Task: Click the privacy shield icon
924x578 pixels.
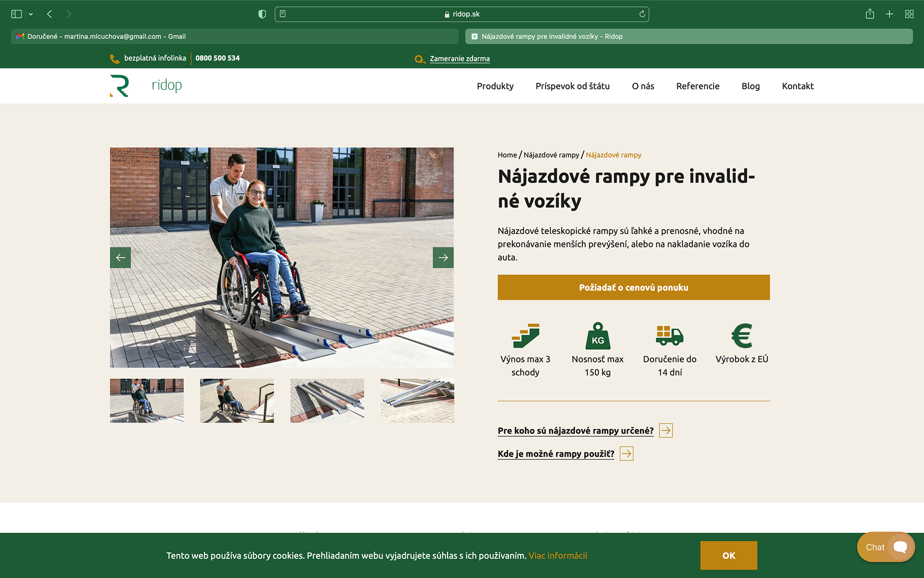Action: point(262,14)
